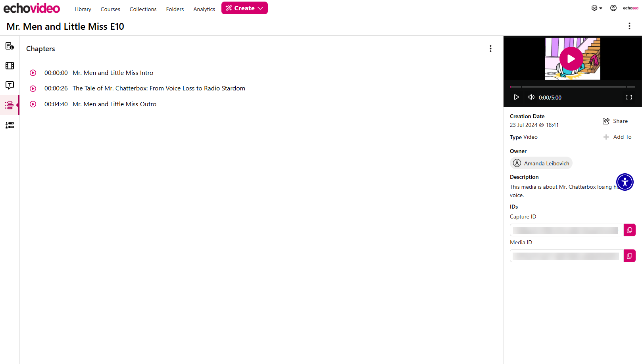Click the page title Mr. Men and Little Miss E10
The height and width of the screenshot is (364, 642).
(65, 27)
